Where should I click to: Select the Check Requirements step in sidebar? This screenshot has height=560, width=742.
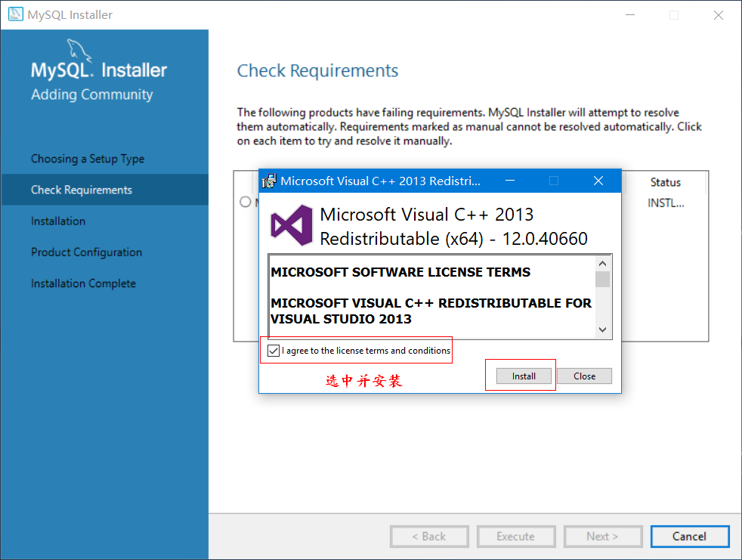[x=104, y=190]
